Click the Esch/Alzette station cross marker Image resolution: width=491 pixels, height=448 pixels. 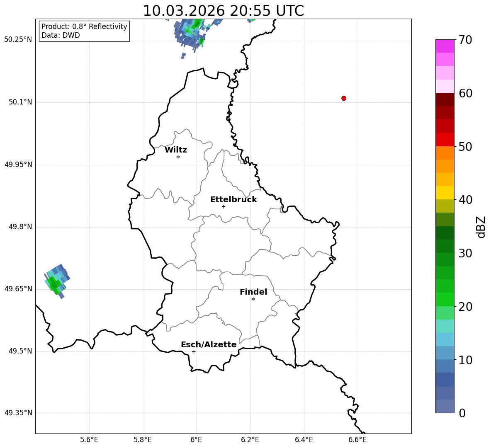[194, 351]
